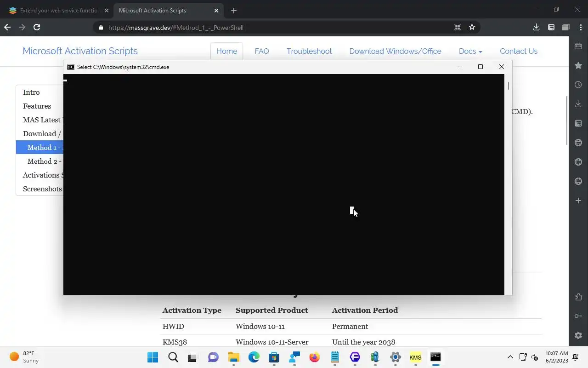588x368 pixels.
Task: Open Task View on the taskbar
Action: pos(192,357)
